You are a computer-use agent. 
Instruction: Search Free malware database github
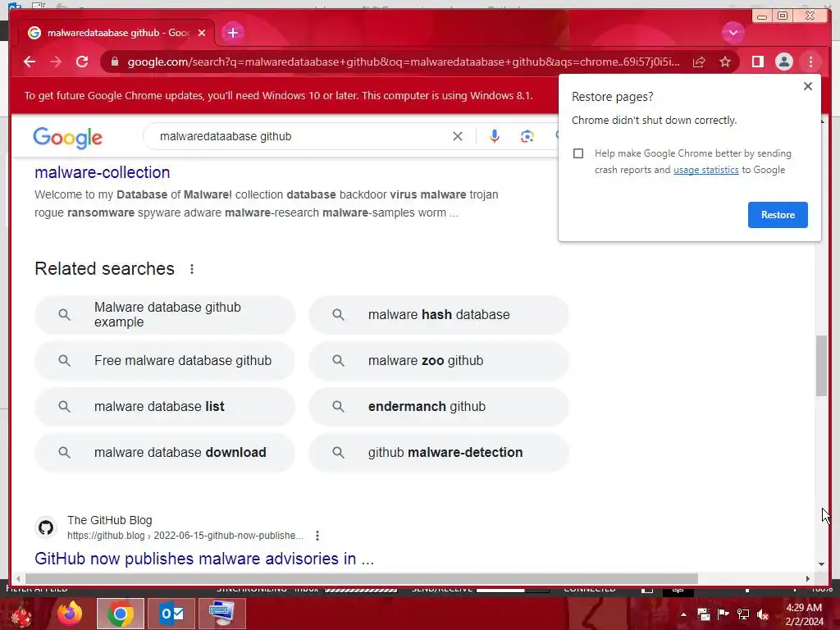[165, 361]
